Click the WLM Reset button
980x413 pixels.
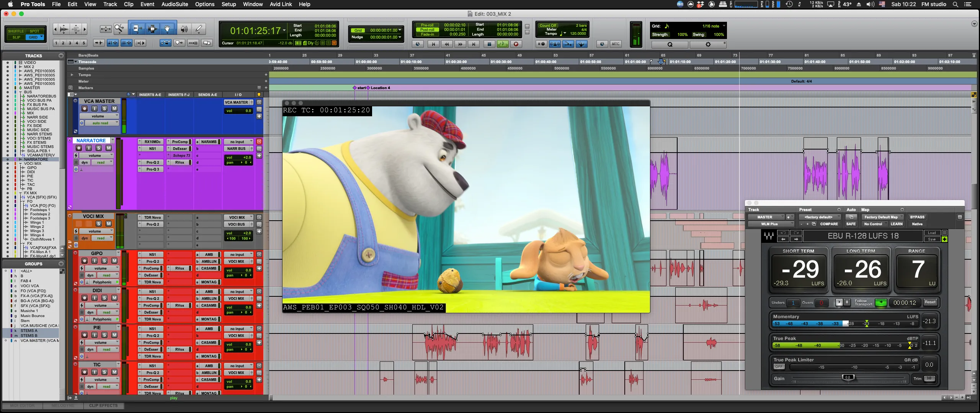pyautogui.click(x=930, y=302)
